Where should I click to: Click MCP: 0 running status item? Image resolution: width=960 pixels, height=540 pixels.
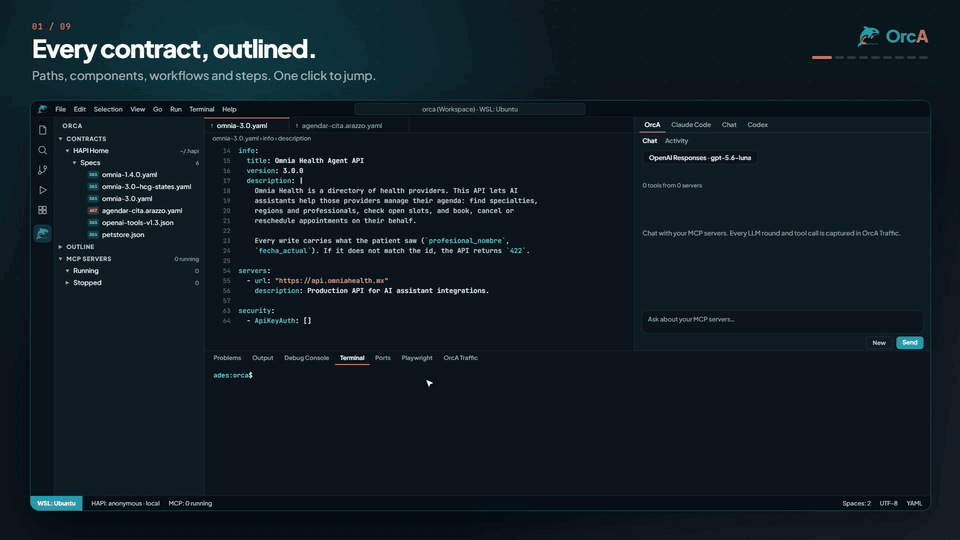pyautogui.click(x=190, y=503)
